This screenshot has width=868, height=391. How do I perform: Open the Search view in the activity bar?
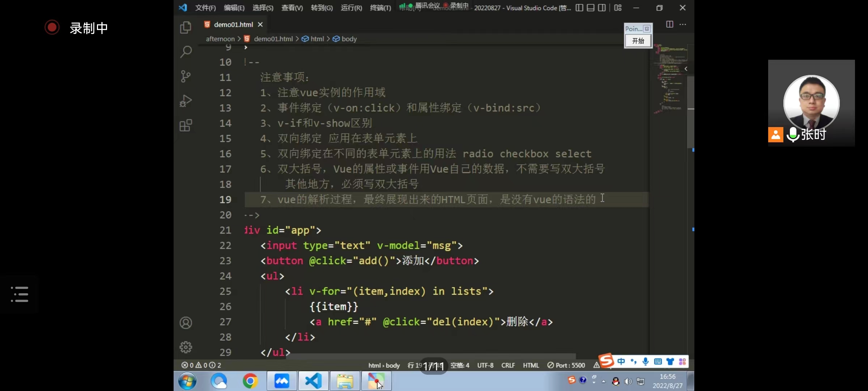pos(186,52)
